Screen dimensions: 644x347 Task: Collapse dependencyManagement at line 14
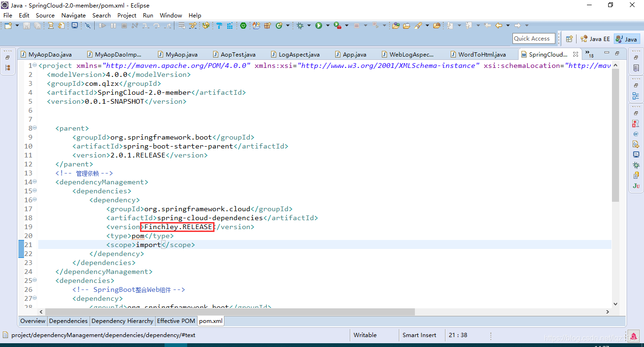(x=35, y=182)
